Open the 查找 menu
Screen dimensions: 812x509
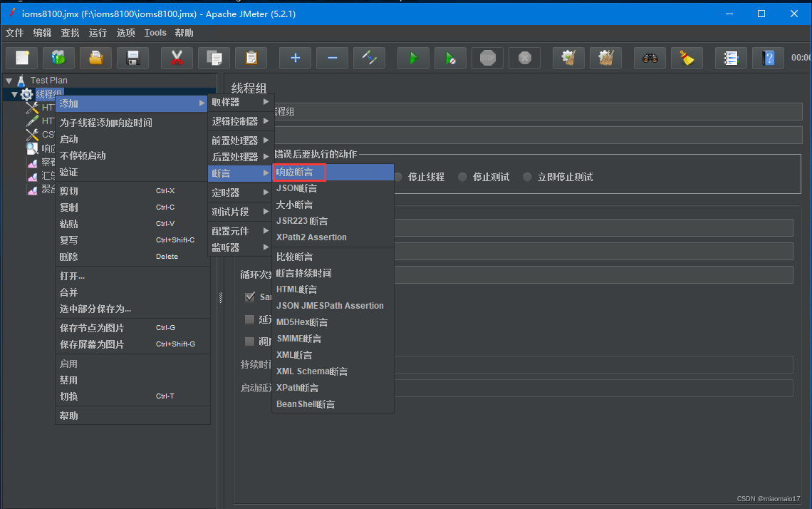click(70, 34)
